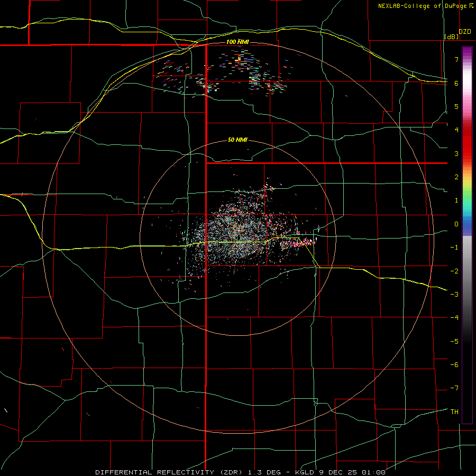
Task: Click the -5 value on color scale
Action: tap(454, 341)
